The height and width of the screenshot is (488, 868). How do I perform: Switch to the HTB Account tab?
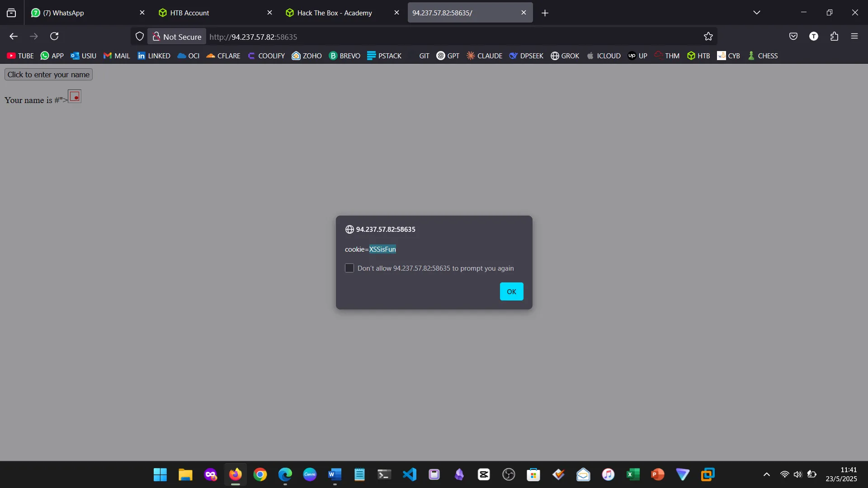click(x=190, y=13)
